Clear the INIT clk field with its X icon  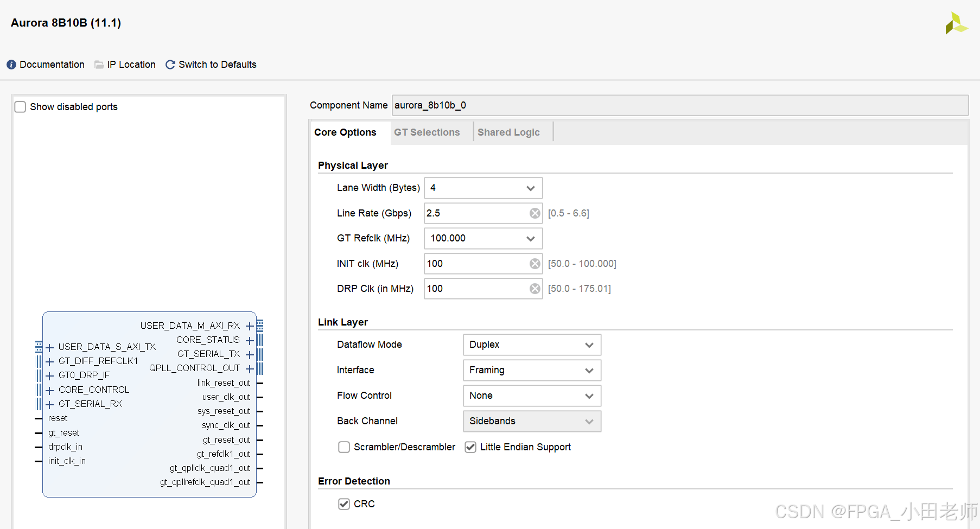(535, 264)
